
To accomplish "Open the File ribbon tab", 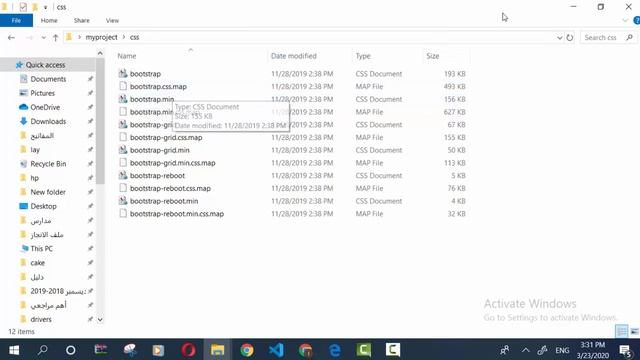I will coord(16,20).
